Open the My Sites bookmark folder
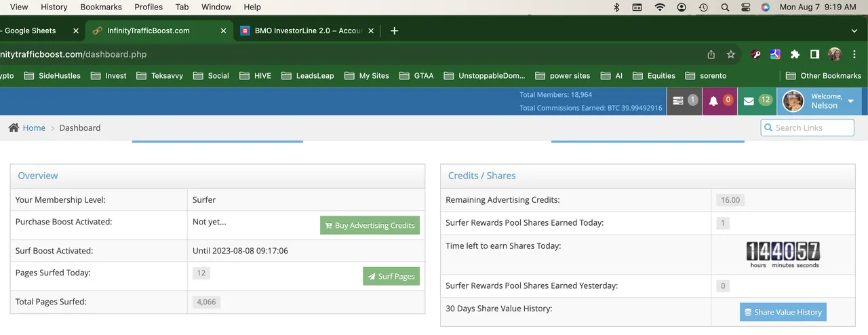The height and width of the screenshot is (335, 868). point(366,75)
